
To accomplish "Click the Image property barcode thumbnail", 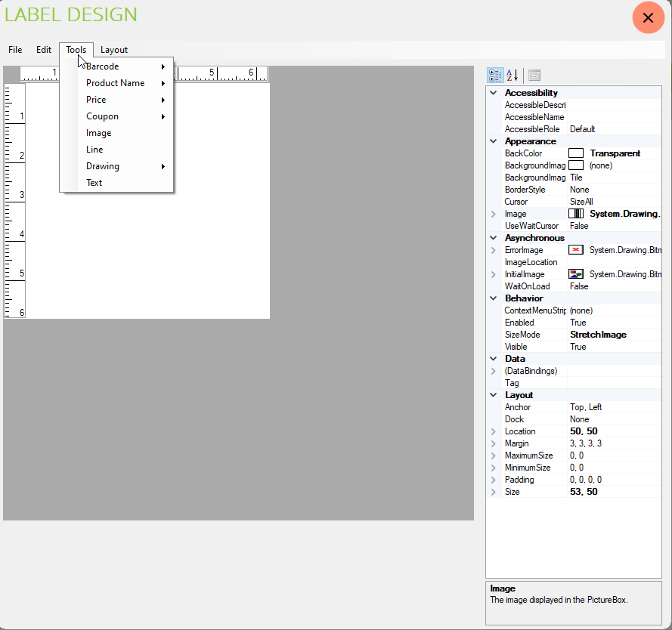I will (576, 214).
